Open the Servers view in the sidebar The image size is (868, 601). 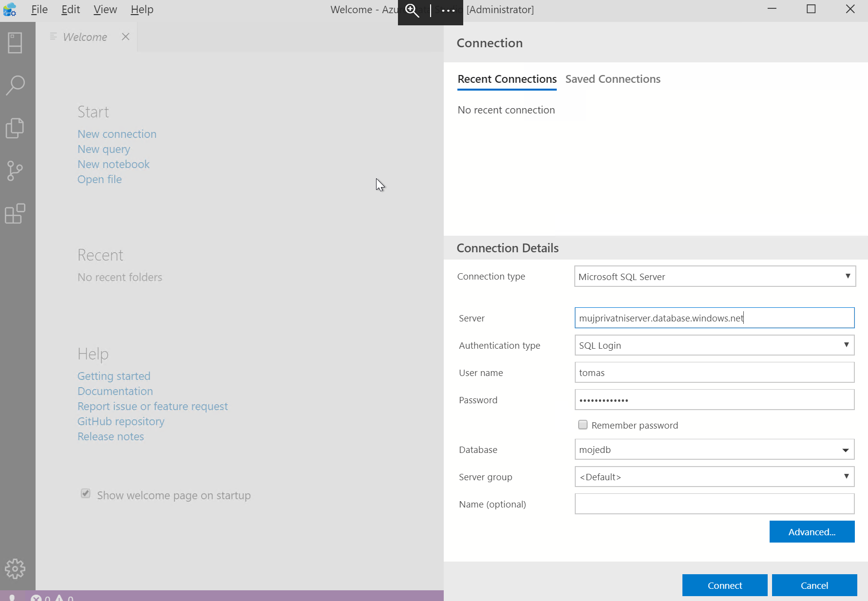point(15,43)
